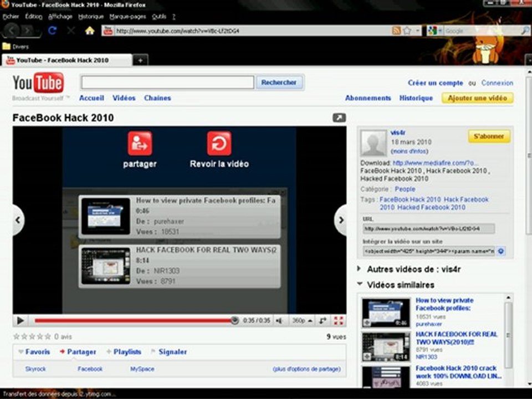This screenshot has width=532, height=399.
Task: Open How to view private Facebook profiles thumbnail
Action: click(x=386, y=313)
